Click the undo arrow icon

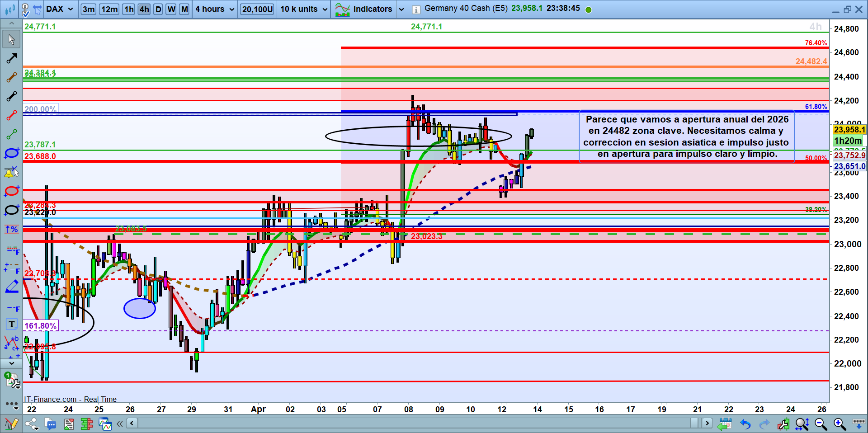[x=745, y=424]
